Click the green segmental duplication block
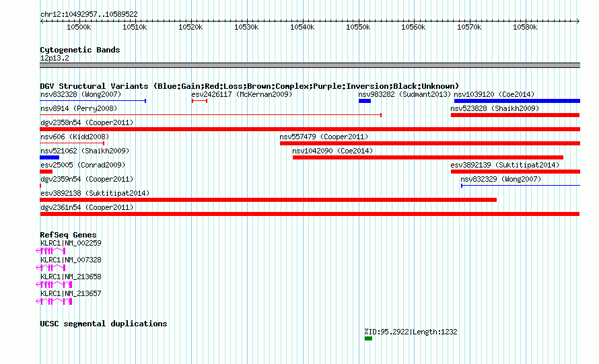 [368, 338]
